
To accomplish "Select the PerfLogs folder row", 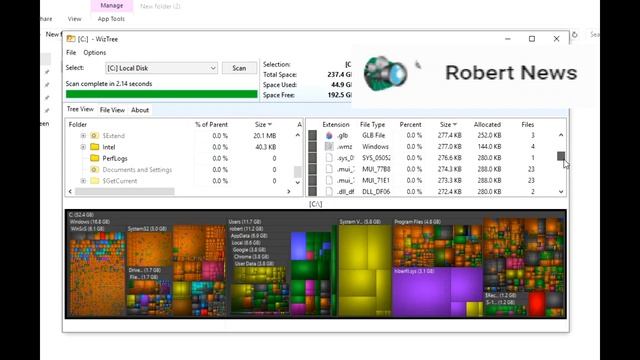I will (184, 158).
